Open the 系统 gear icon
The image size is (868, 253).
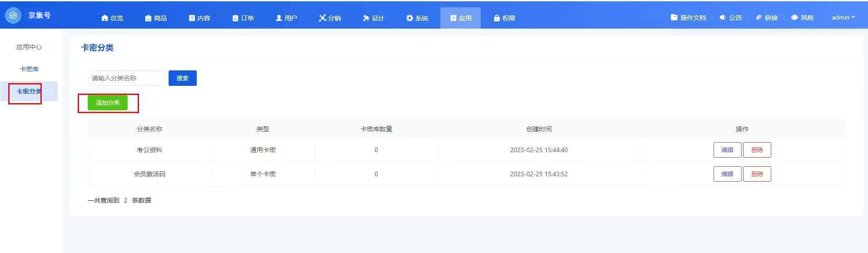[409, 18]
